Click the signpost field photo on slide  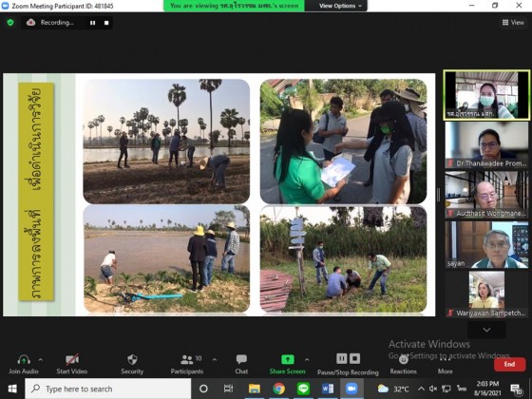tap(343, 259)
